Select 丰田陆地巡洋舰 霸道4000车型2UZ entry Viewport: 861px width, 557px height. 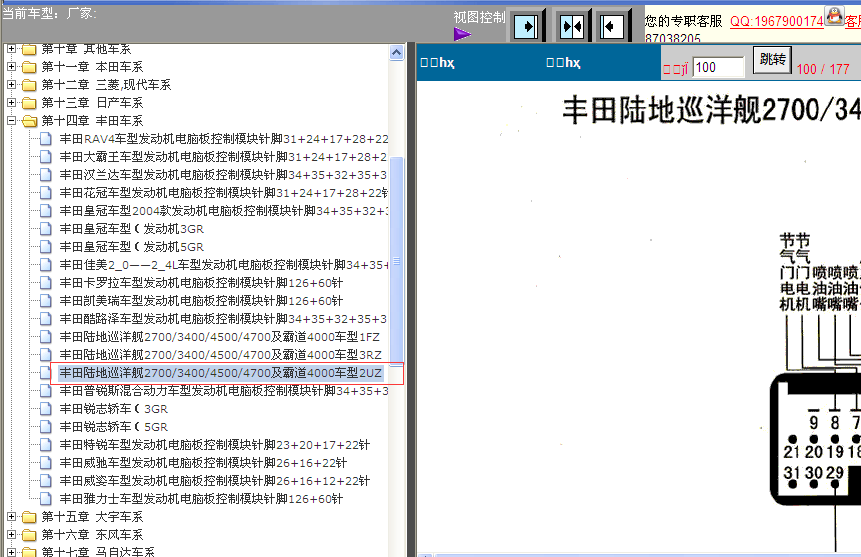(221, 373)
